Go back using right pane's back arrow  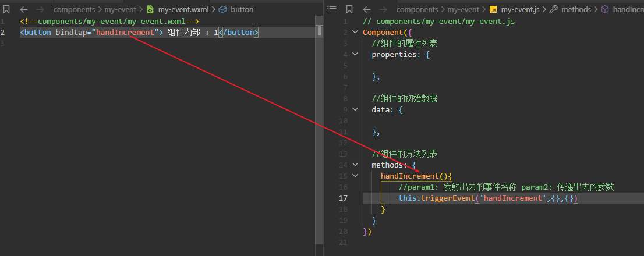pyautogui.click(x=367, y=9)
